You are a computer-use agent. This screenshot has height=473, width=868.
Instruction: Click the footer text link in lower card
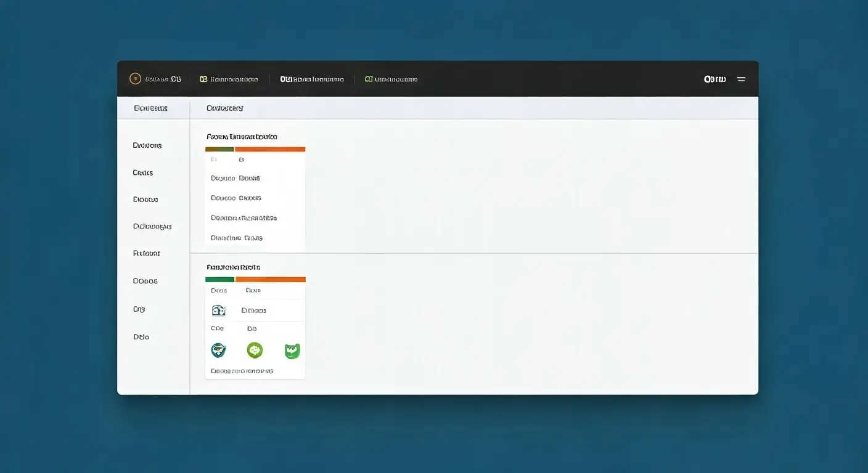242,371
